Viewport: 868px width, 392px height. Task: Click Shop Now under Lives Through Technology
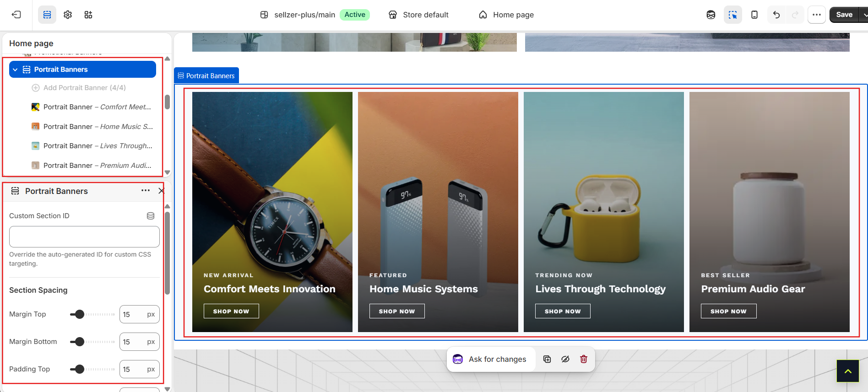tap(563, 311)
